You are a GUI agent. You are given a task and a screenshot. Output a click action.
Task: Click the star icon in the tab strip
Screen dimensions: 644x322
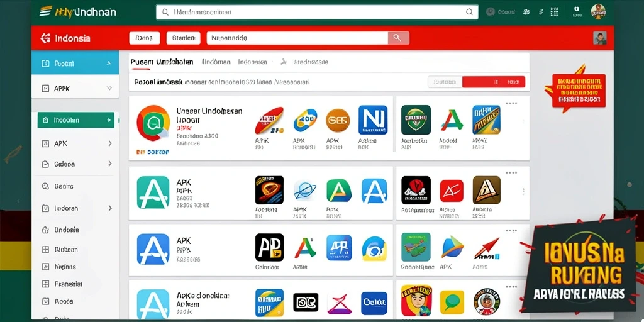(283, 62)
